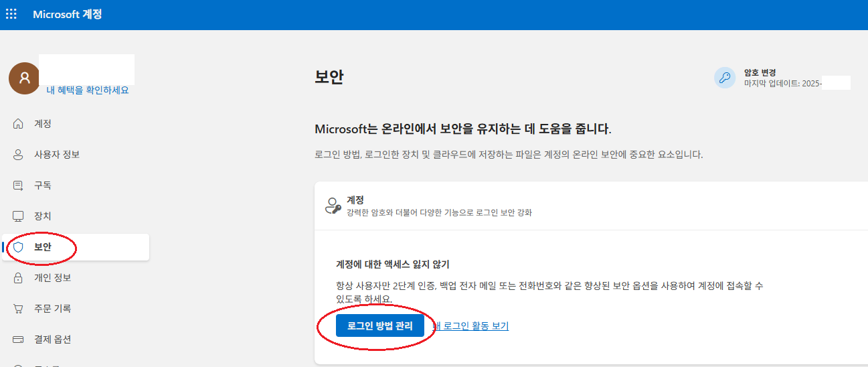Click the person icon beside 사용자 정보
The width and height of the screenshot is (868, 367).
pos(18,155)
